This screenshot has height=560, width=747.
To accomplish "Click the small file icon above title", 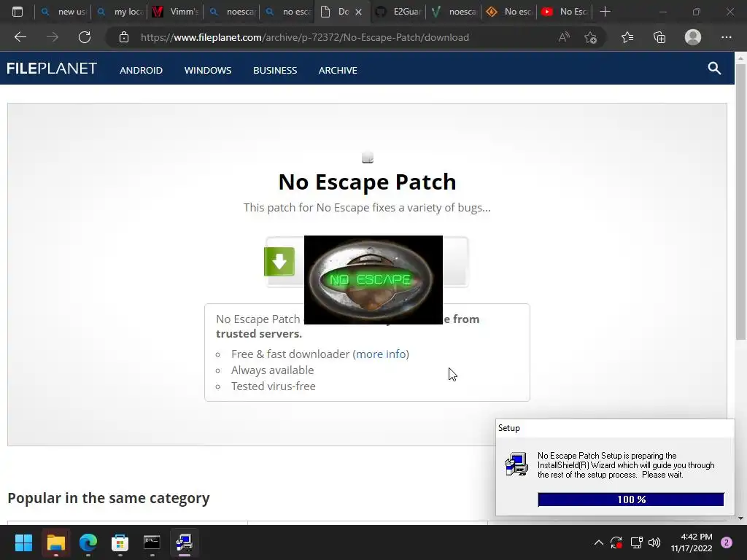I will 368,157.
